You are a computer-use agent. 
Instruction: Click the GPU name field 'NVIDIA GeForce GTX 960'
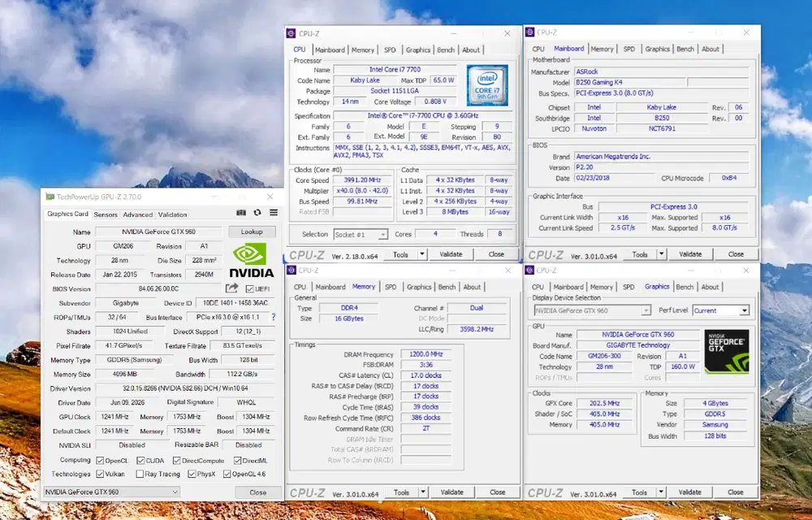click(158, 232)
